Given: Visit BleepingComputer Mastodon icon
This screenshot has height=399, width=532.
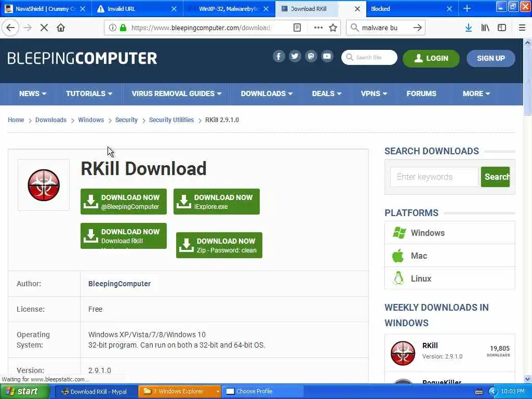Looking at the screenshot, I should pyautogui.click(x=311, y=56).
